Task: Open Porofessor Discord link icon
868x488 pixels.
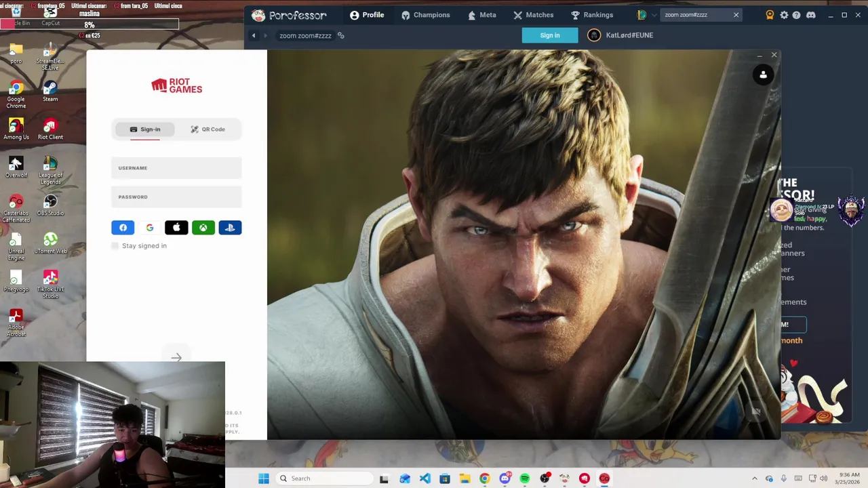Action: point(810,15)
